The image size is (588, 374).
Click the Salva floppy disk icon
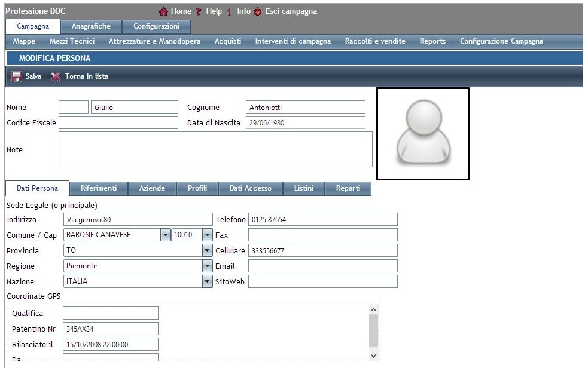[16, 77]
